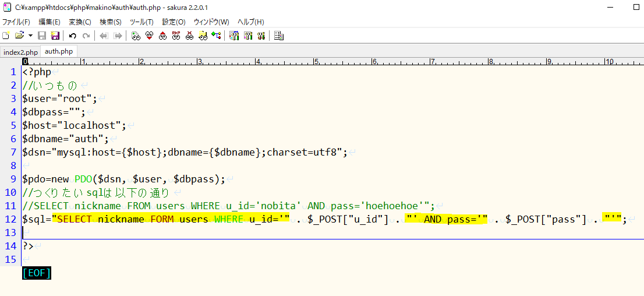Image resolution: width=644 pixels, height=296 pixels.
Task: Find next with the down-arrow binoculars icon
Action: pyautogui.click(x=150, y=36)
